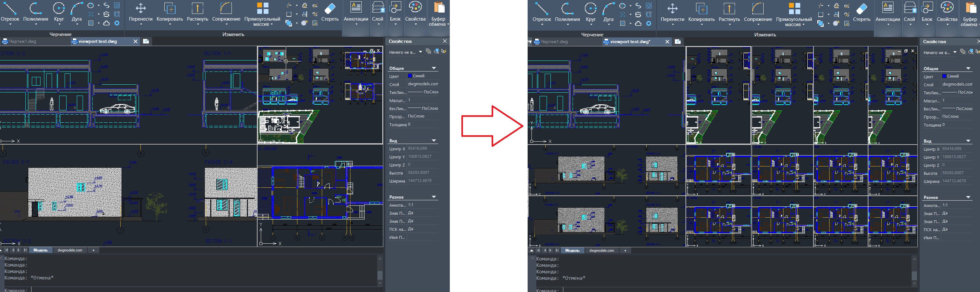The height and width of the screenshot is (292, 980).
Task: Select the Стереть eraser tool in the left window
Action: click(x=330, y=11)
